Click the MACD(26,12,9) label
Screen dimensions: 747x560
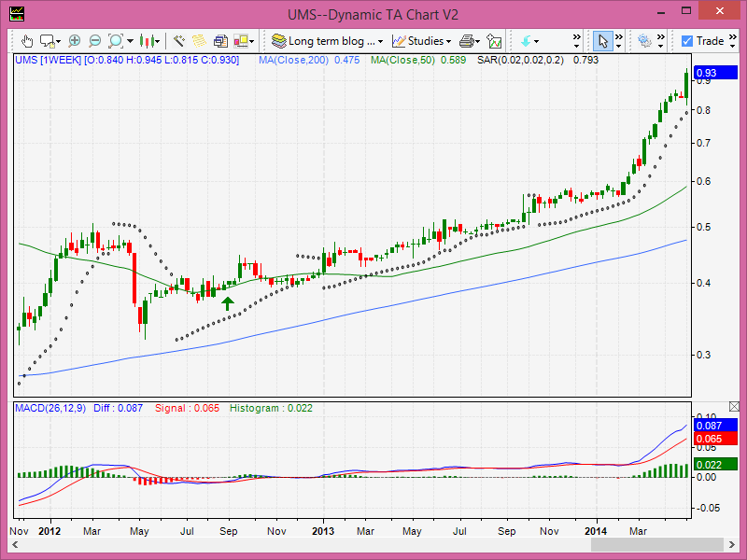(50, 408)
